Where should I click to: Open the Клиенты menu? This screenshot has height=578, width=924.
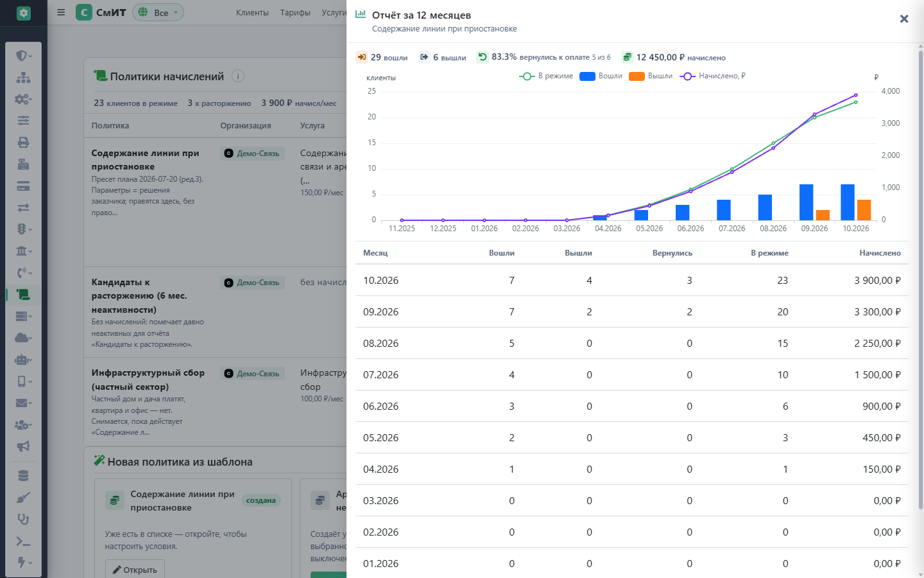click(252, 12)
